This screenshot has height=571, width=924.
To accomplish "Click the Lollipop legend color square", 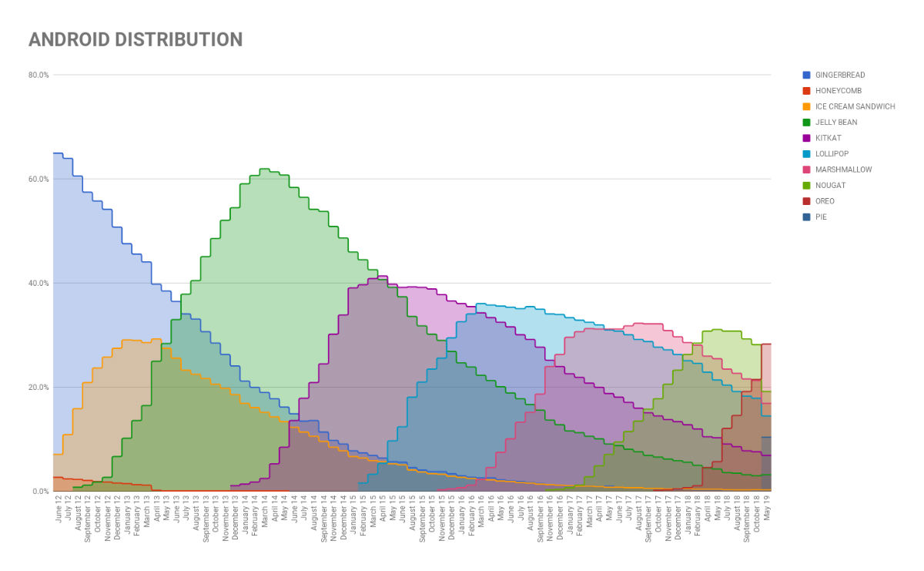I will tap(806, 154).
